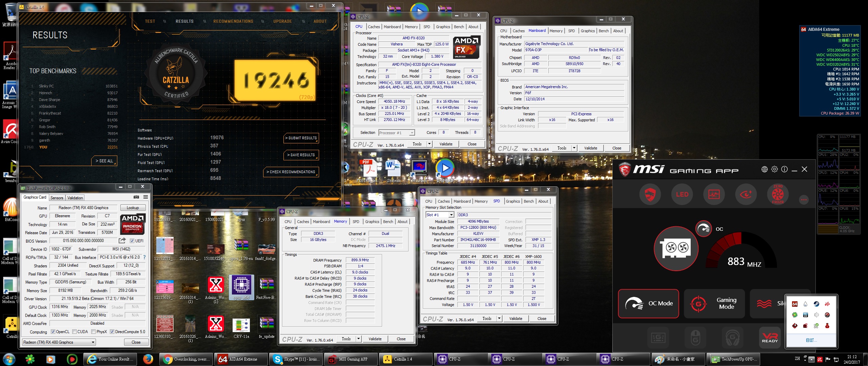Screen dimensions: 868x366
Task: Click SAVE RESULTS in Catzilla
Action: (x=301, y=155)
